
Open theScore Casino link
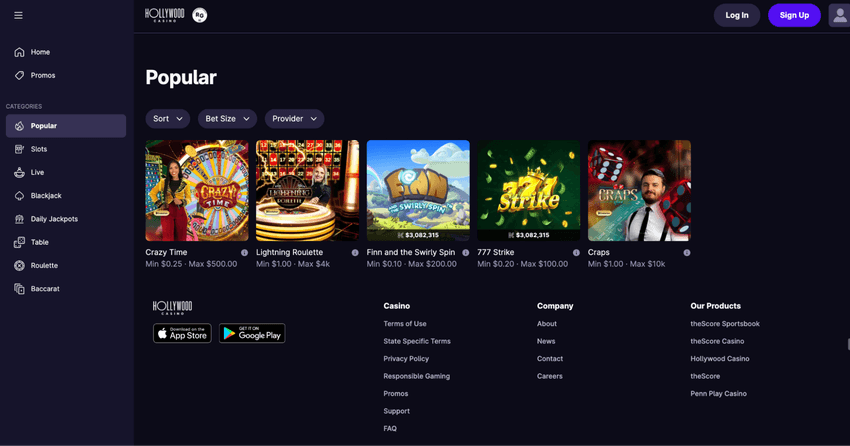(x=717, y=341)
